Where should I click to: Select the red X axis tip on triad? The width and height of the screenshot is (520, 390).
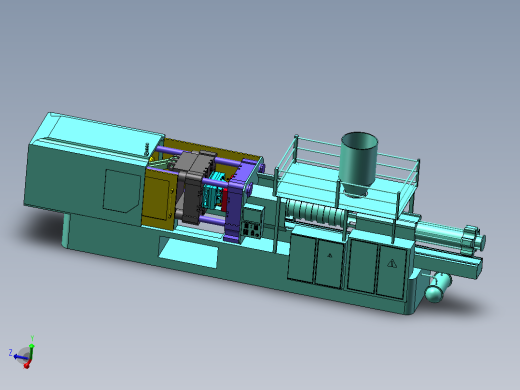pos(26,366)
